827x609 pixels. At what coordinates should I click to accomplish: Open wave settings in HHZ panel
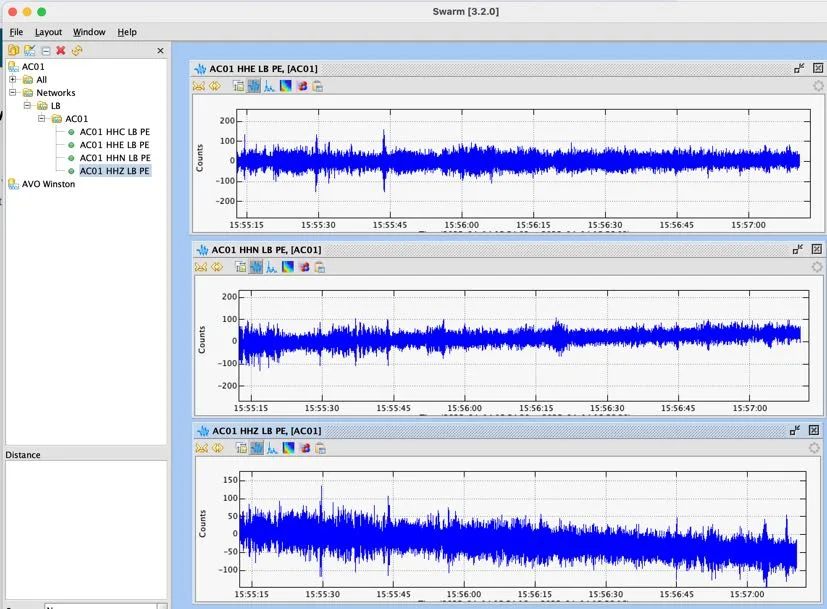click(242, 448)
